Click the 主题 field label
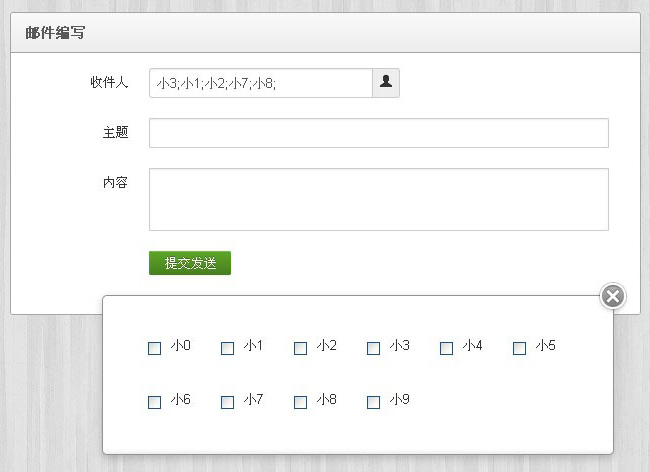The image size is (650, 472). [x=115, y=132]
